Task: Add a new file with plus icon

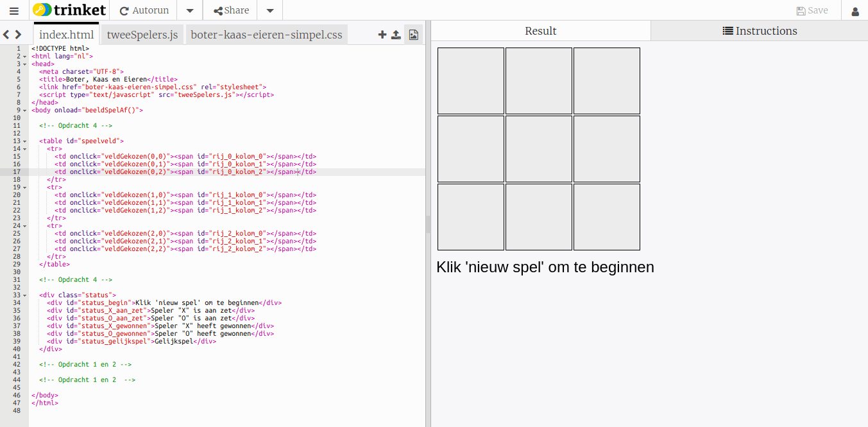Action: point(382,35)
